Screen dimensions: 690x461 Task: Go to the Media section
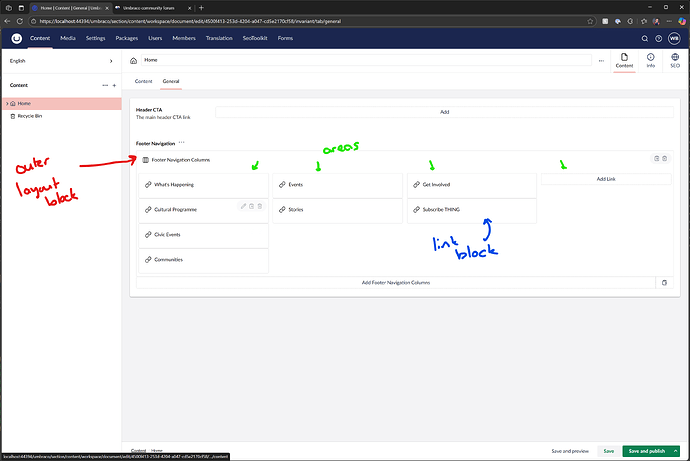(x=68, y=39)
